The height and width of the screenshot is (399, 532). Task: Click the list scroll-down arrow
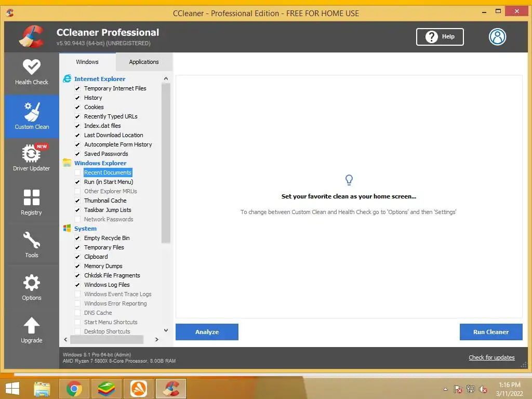click(x=166, y=330)
